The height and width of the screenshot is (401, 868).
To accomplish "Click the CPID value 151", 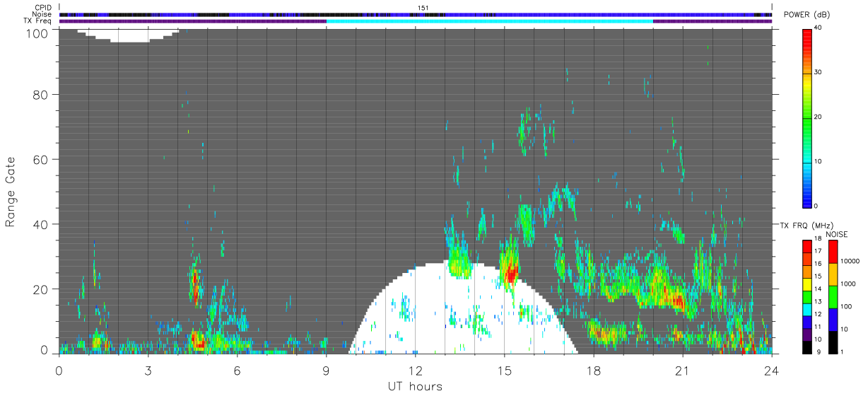I will [423, 8].
